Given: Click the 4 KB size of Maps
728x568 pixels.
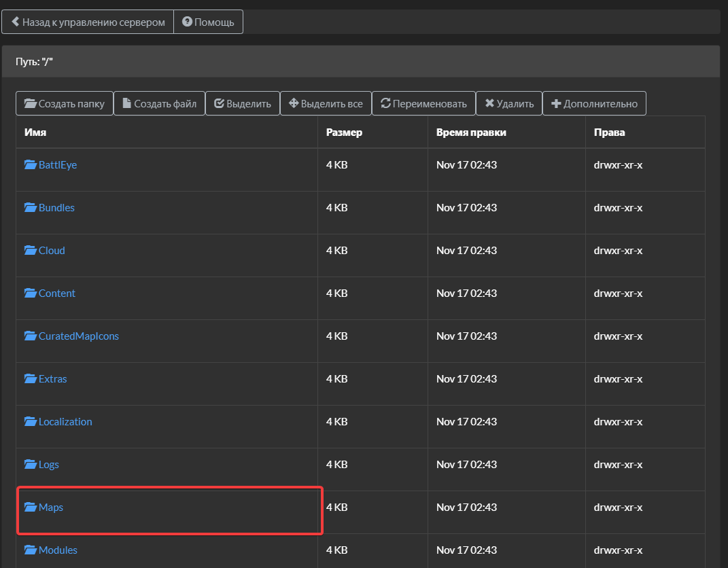Looking at the screenshot, I should (336, 508).
